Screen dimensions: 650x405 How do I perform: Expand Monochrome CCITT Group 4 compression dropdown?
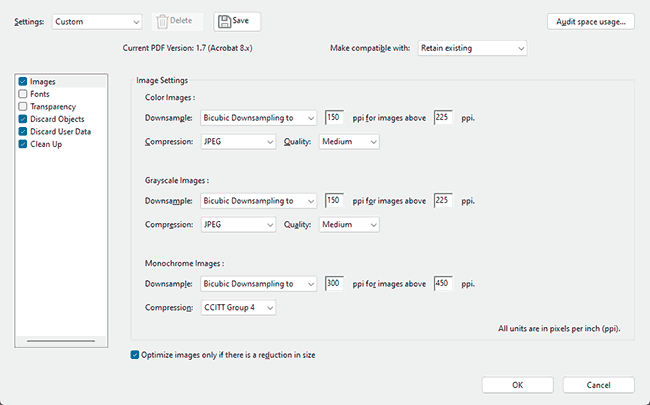click(x=238, y=308)
